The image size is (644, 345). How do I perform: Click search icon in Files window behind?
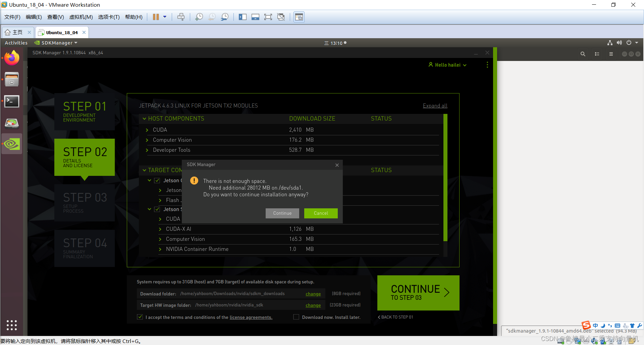[x=583, y=54]
